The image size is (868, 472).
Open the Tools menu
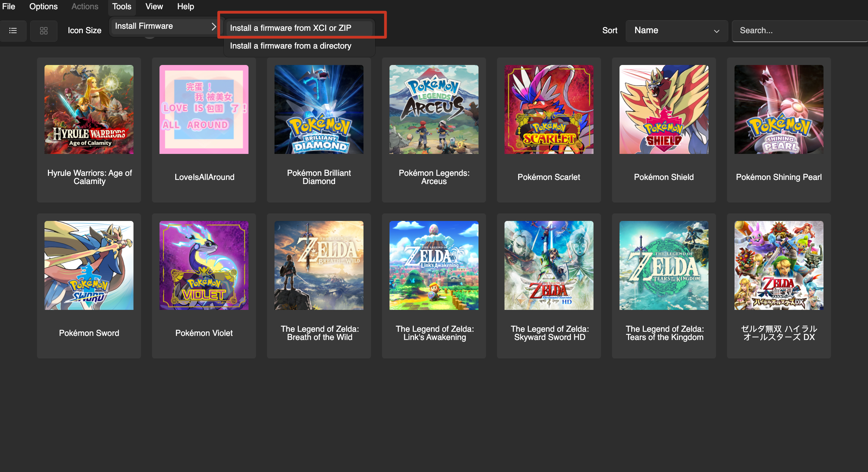coord(122,6)
